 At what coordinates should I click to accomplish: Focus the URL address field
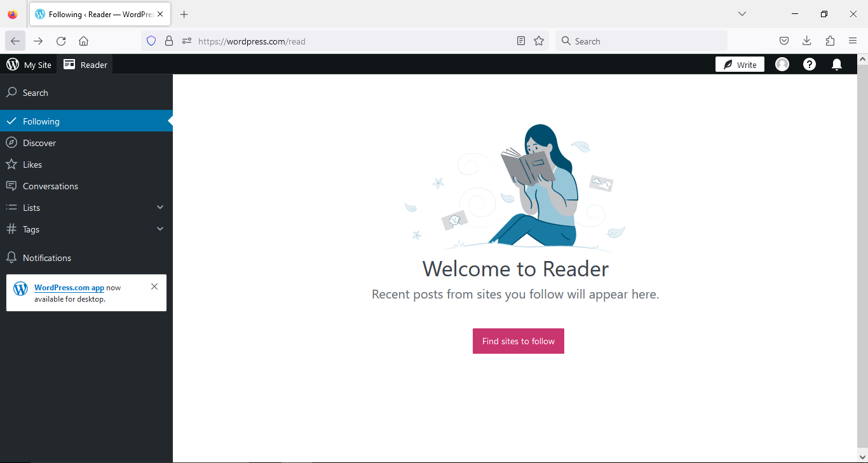353,41
